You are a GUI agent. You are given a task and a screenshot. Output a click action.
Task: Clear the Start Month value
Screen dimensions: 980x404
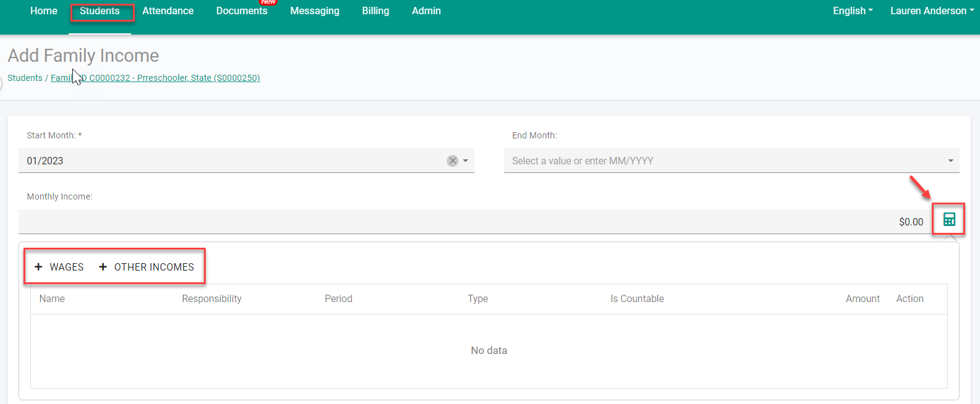[452, 161]
